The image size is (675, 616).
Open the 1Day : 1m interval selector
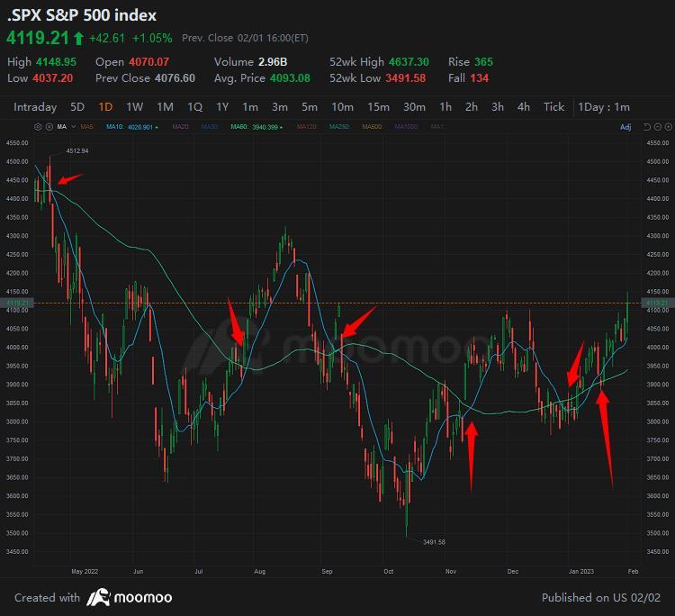(x=604, y=106)
